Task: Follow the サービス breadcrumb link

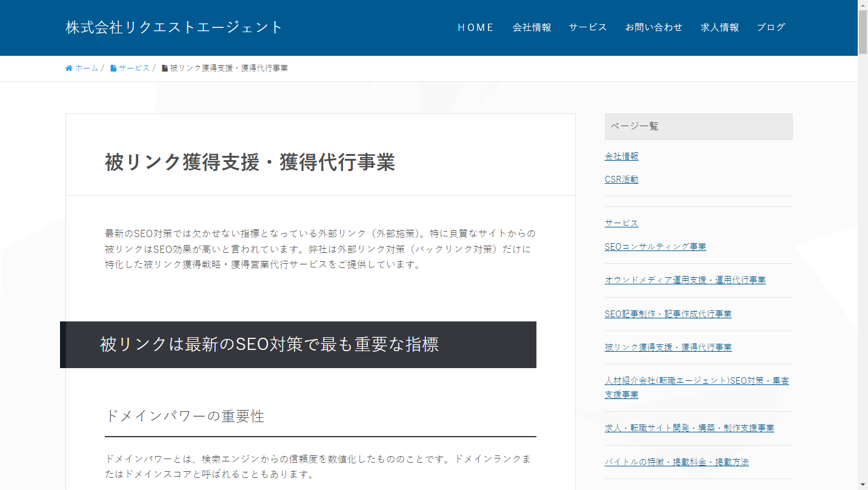Action: point(134,68)
